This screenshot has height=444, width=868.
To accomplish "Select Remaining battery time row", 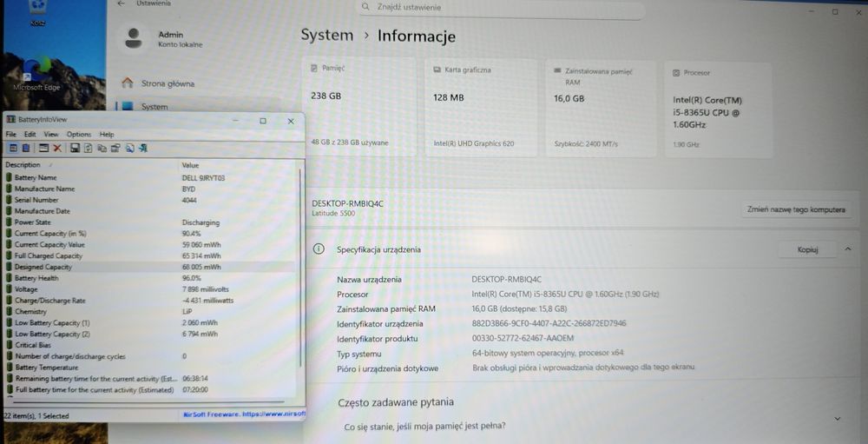I will click(149, 379).
